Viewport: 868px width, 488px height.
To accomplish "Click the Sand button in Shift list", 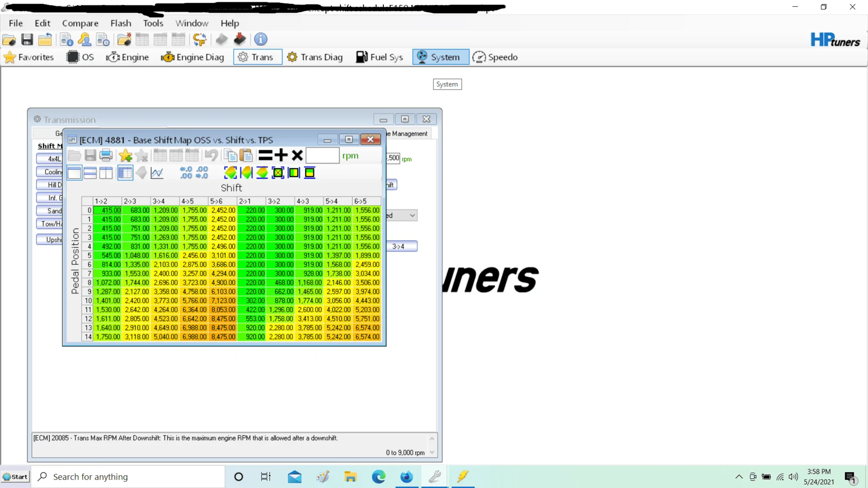I will [50, 211].
